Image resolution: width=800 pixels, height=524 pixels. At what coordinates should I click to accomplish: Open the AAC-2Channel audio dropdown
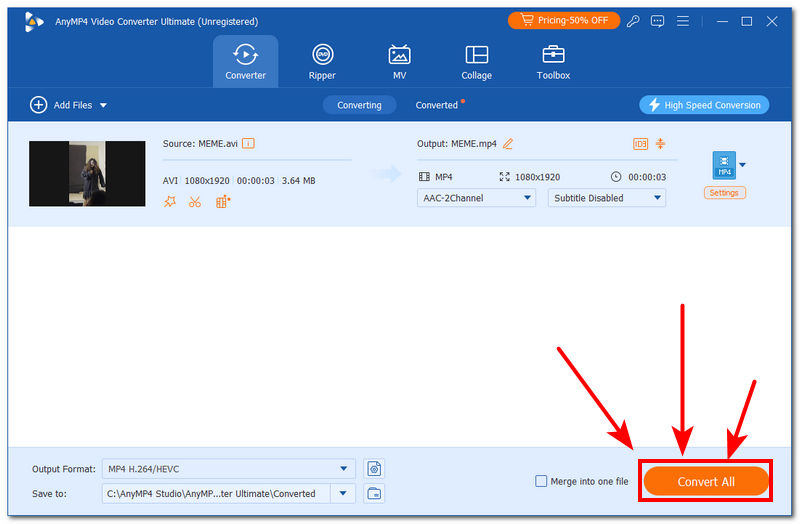(x=476, y=198)
